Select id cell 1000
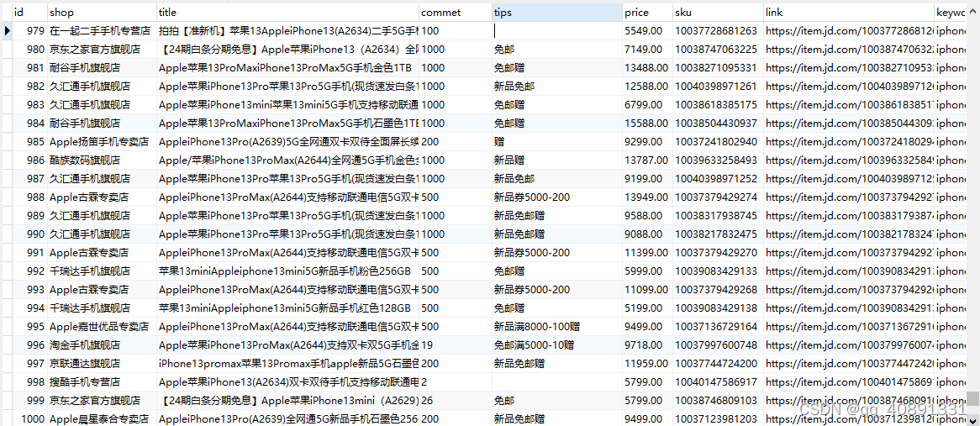 [x=29, y=419]
